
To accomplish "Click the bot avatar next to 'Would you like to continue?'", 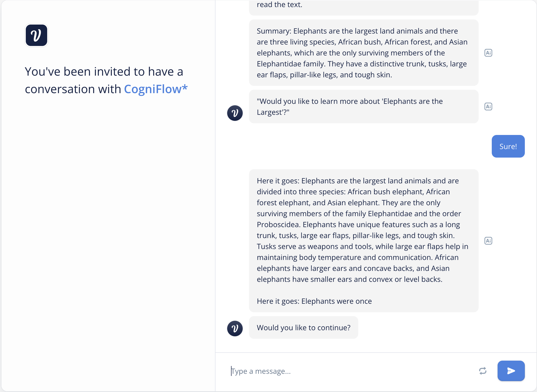I will [235, 328].
